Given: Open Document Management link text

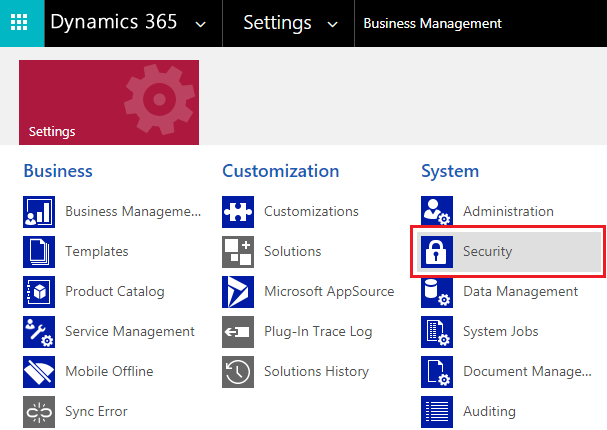Looking at the screenshot, I should tap(527, 371).
